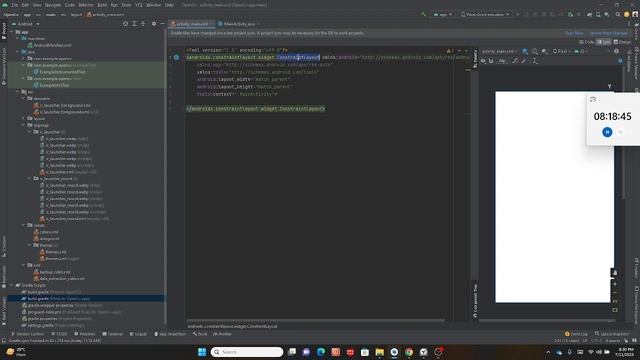640x360 pixels.
Task: Open the device emulator selector dropdown
Action: (x=485, y=14)
